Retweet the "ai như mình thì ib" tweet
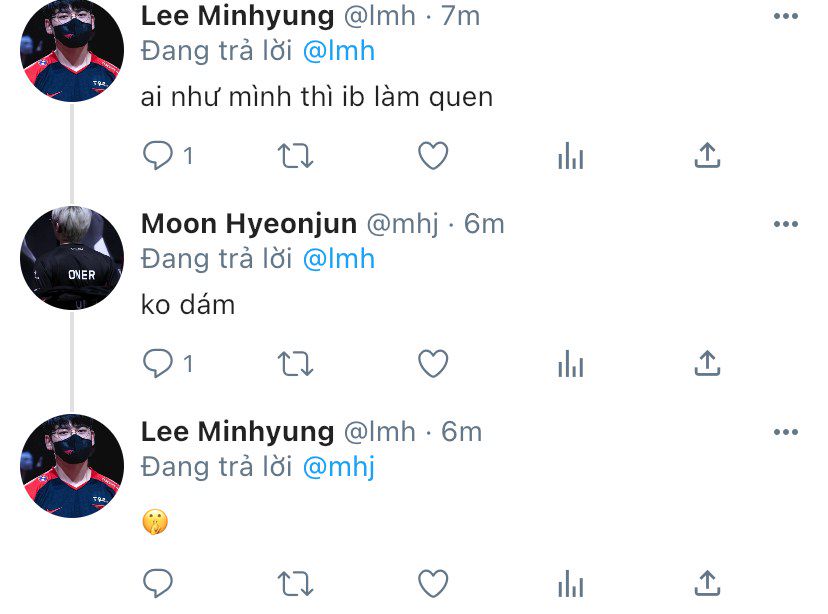The image size is (828, 614). pyautogui.click(x=295, y=156)
